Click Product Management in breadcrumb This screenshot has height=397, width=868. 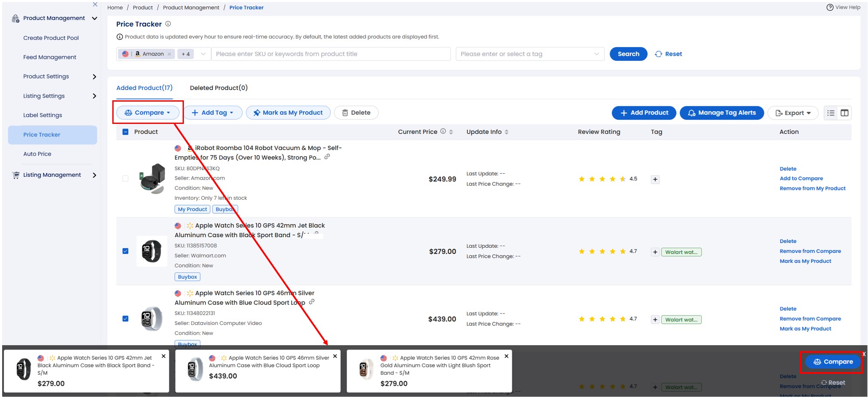click(x=191, y=8)
